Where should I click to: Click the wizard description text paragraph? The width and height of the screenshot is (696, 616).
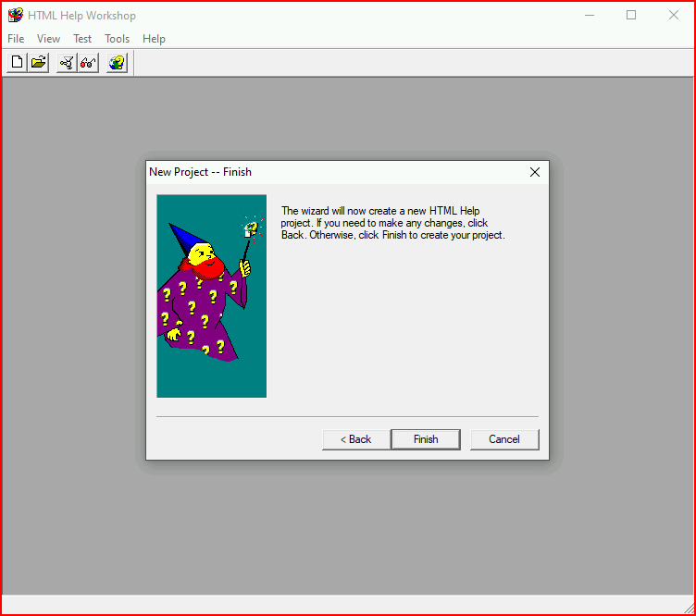[x=392, y=223]
